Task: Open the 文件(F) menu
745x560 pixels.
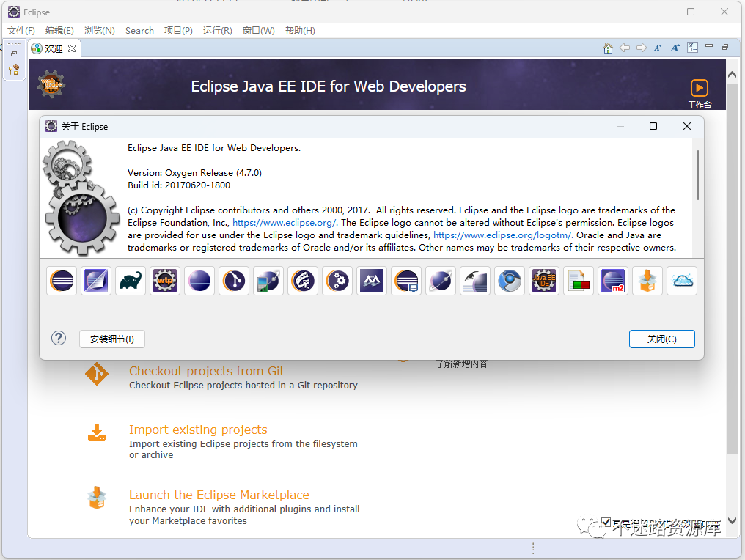Action: pyautogui.click(x=21, y=31)
